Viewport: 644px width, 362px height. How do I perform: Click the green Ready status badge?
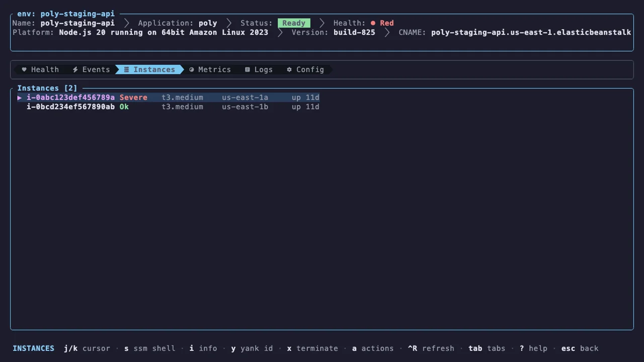294,23
